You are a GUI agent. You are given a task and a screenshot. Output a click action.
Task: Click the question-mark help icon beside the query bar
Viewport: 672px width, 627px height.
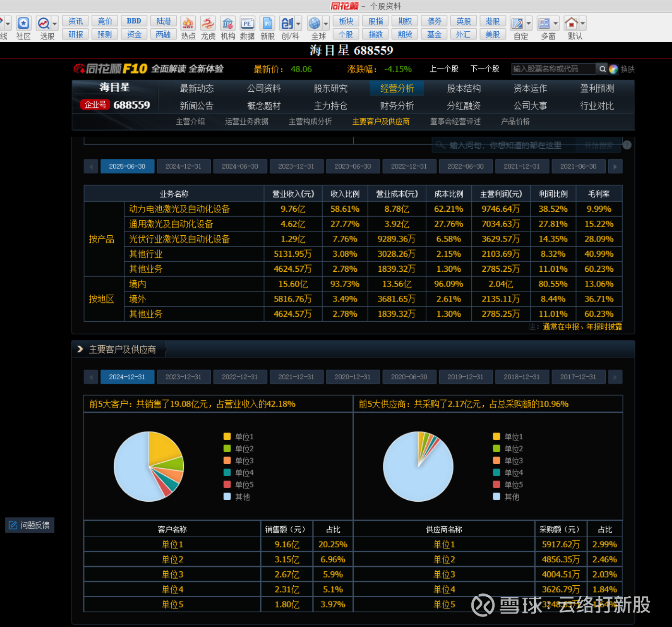[627, 145]
